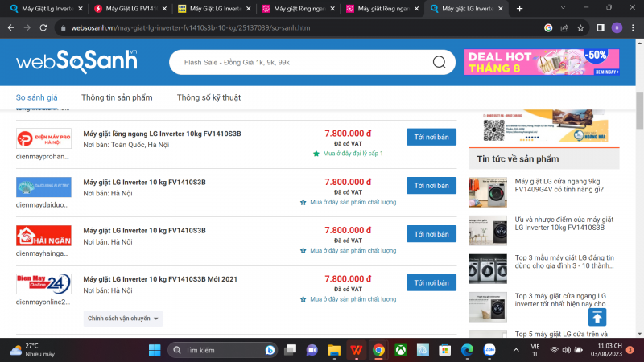
Task: Click Tới nơi bán for dienmayhaingan
Action: [431, 234]
